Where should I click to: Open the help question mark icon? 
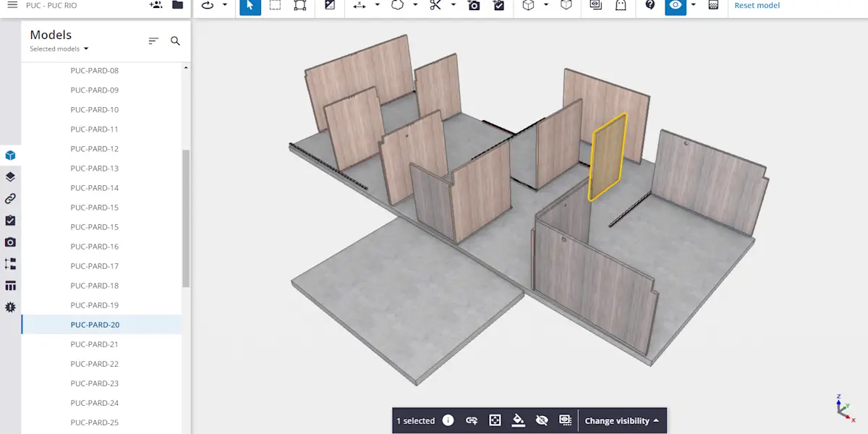click(650, 6)
